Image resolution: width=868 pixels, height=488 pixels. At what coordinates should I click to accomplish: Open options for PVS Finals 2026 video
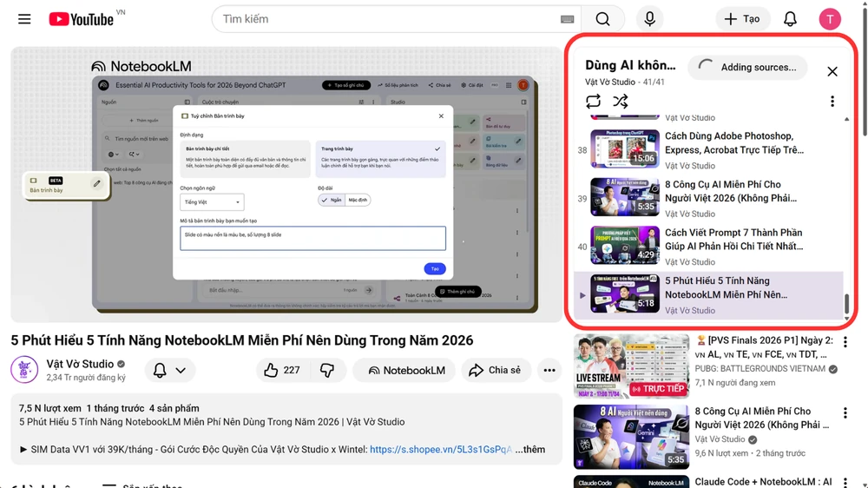click(x=845, y=343)
